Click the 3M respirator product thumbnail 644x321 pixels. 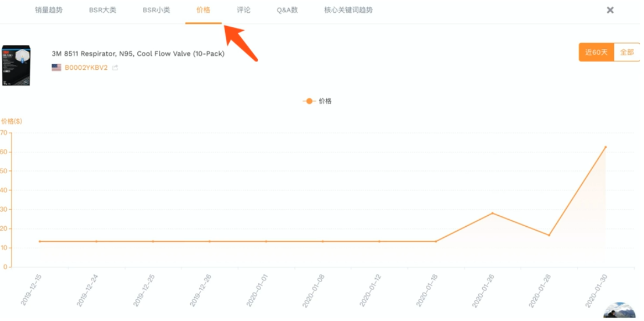(16, 65)
